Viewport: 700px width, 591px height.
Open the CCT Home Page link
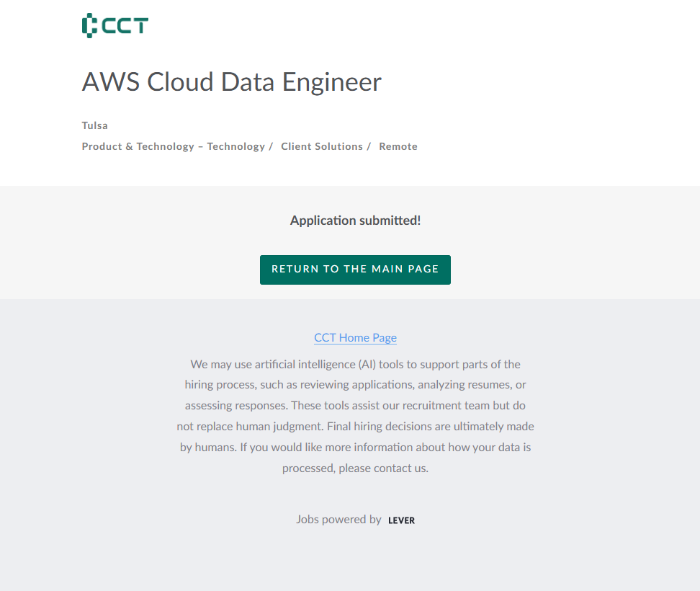tap(355, 337)
